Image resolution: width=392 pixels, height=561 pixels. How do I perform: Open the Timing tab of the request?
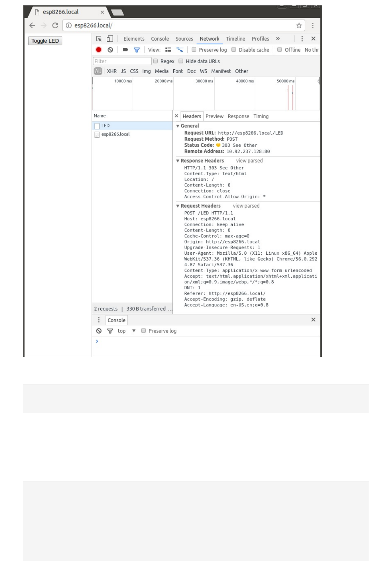pyautogui.click(x=261, y=116)
